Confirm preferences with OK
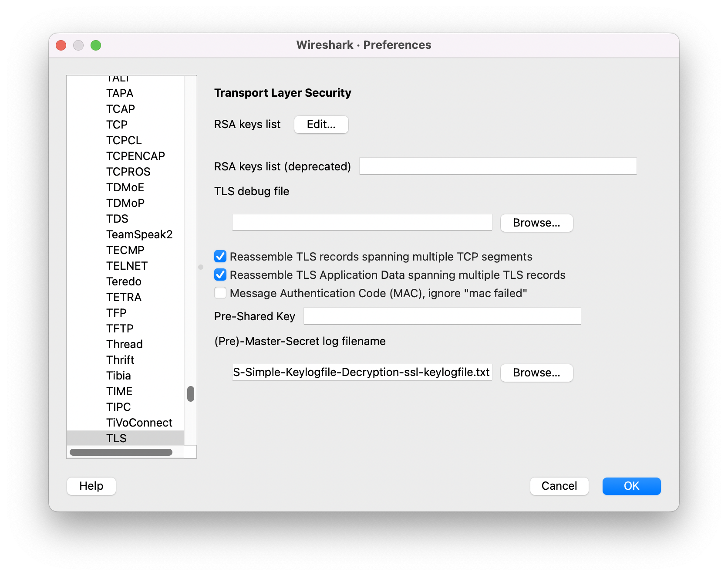728x576 pixels. click(631, 486)
